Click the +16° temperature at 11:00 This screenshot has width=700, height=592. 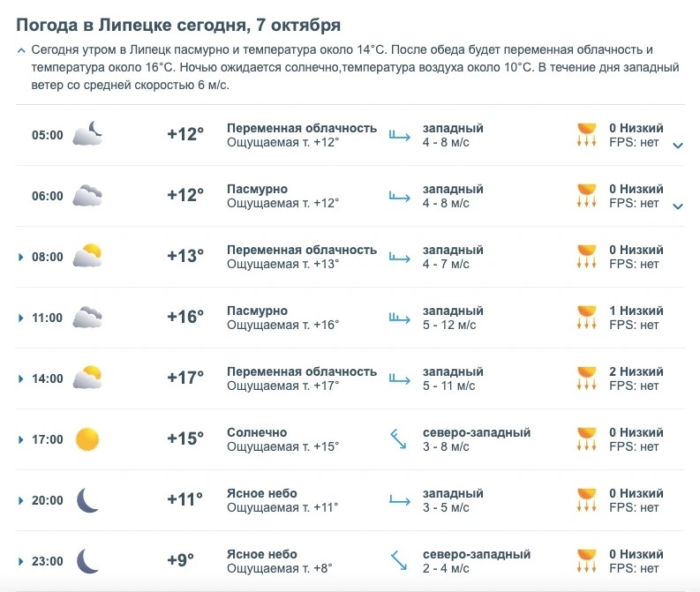[185, 317]
